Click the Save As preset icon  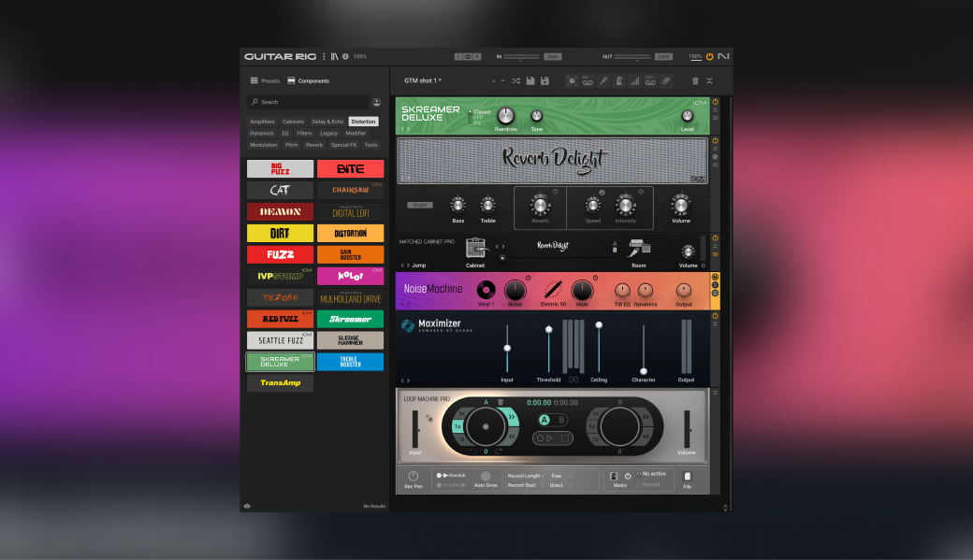pos(545,80)
